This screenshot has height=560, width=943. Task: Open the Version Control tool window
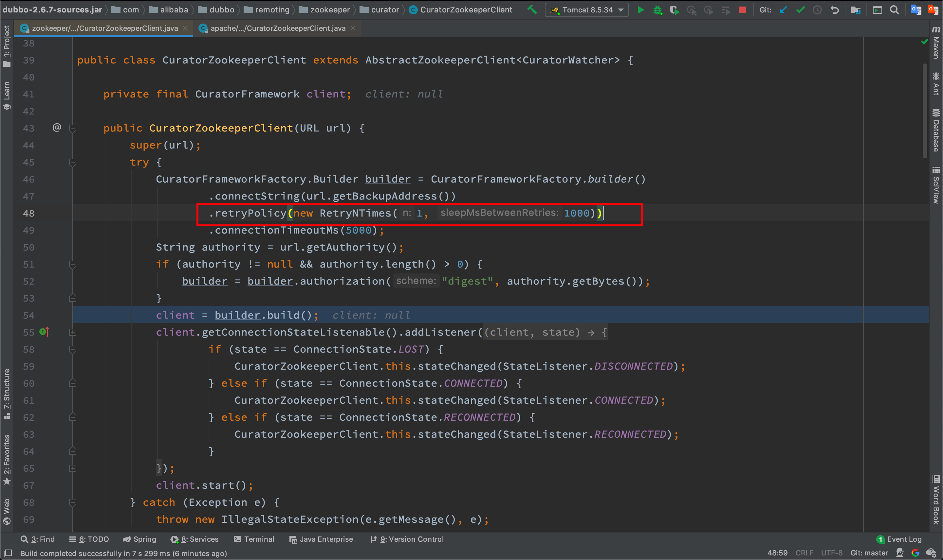[407, 539]
